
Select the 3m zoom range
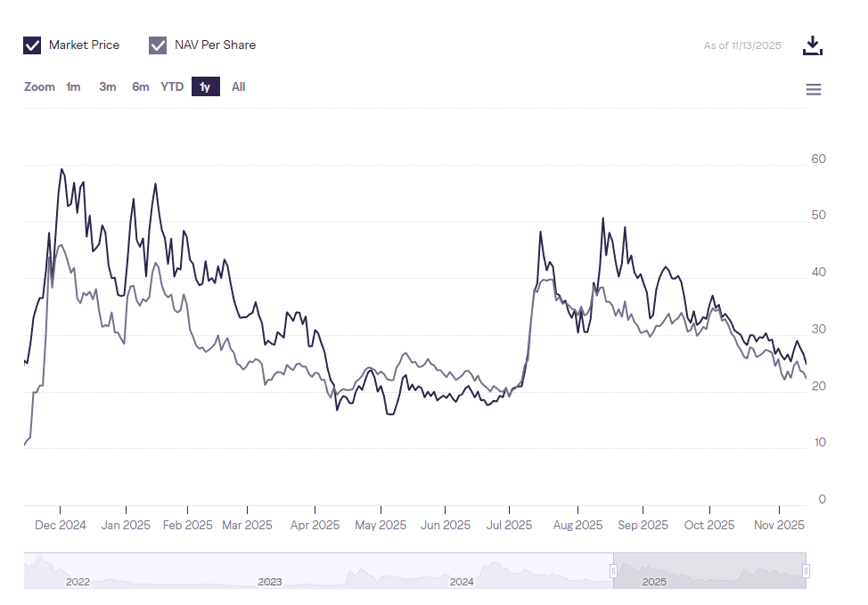(107, 86)
